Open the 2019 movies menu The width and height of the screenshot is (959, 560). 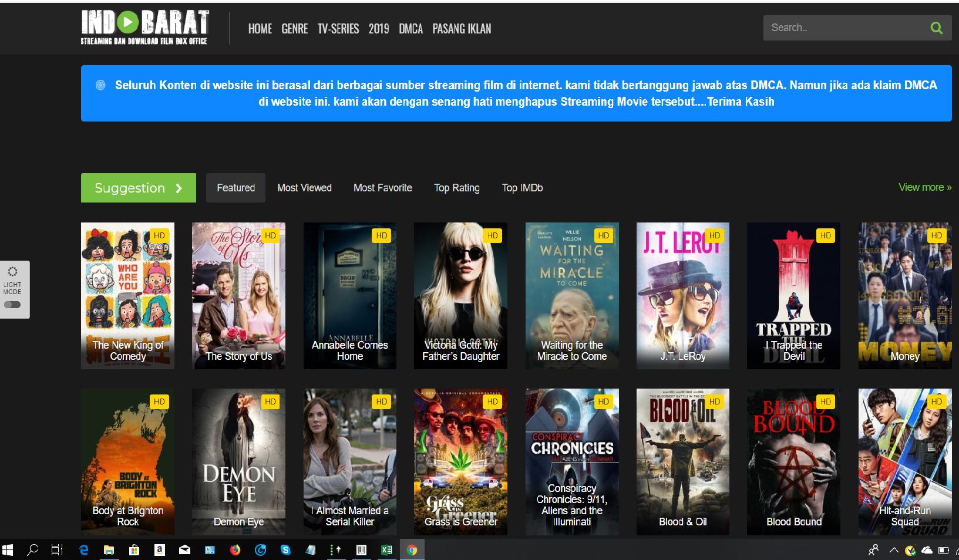pos(379,28)
